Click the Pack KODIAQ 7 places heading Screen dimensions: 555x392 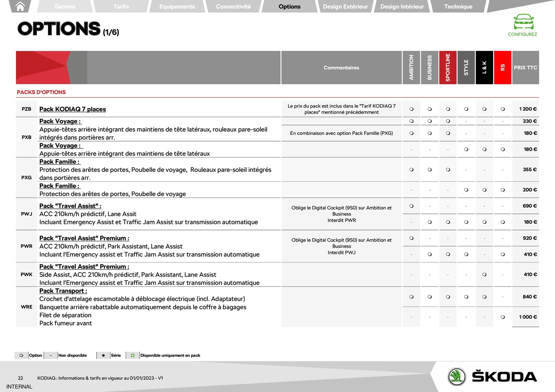pos(73,109)
